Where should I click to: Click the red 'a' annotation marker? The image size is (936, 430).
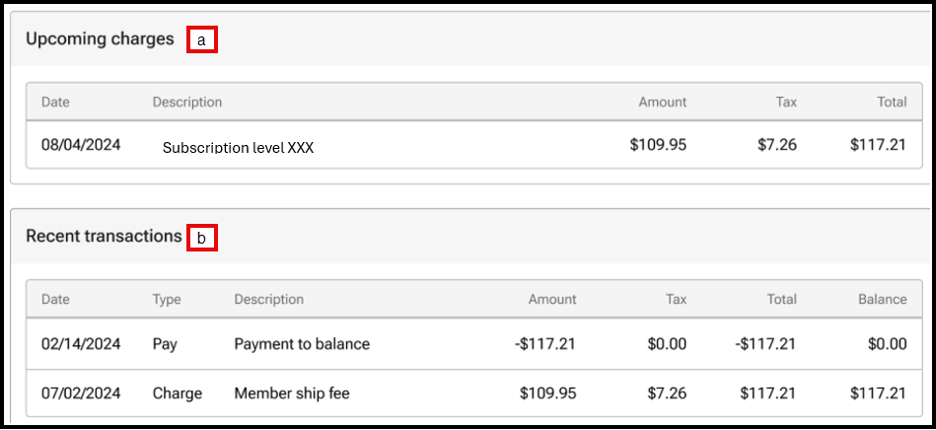tap(201, 40)
